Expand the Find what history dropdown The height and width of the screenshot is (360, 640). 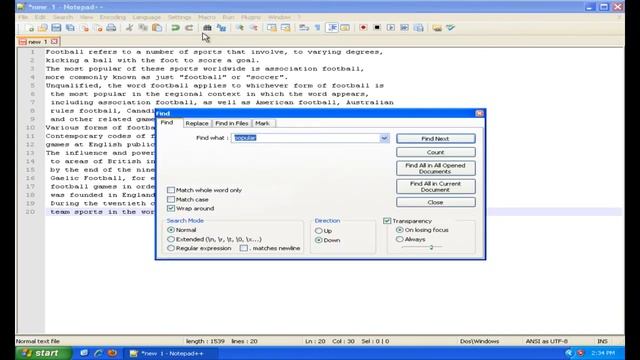tap(384, 138)
